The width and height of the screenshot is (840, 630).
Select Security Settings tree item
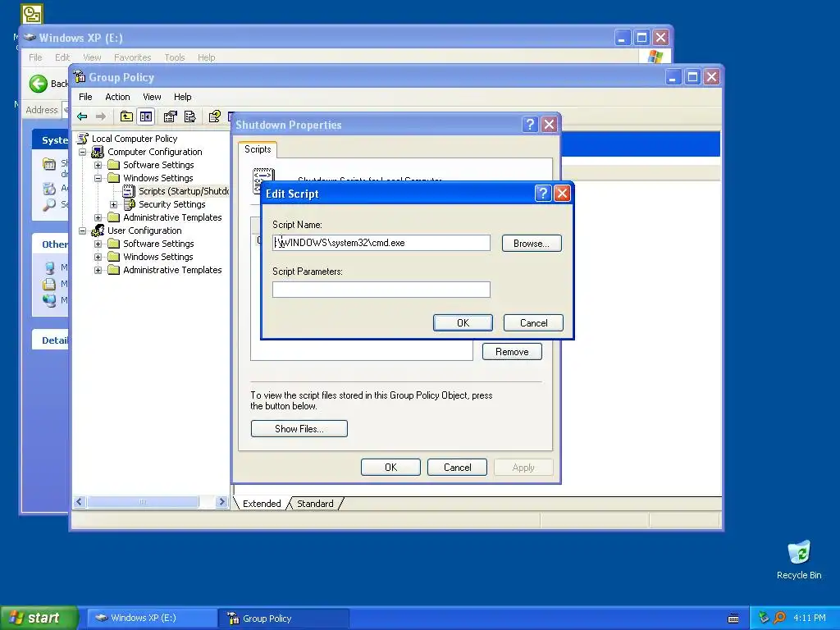172,204
